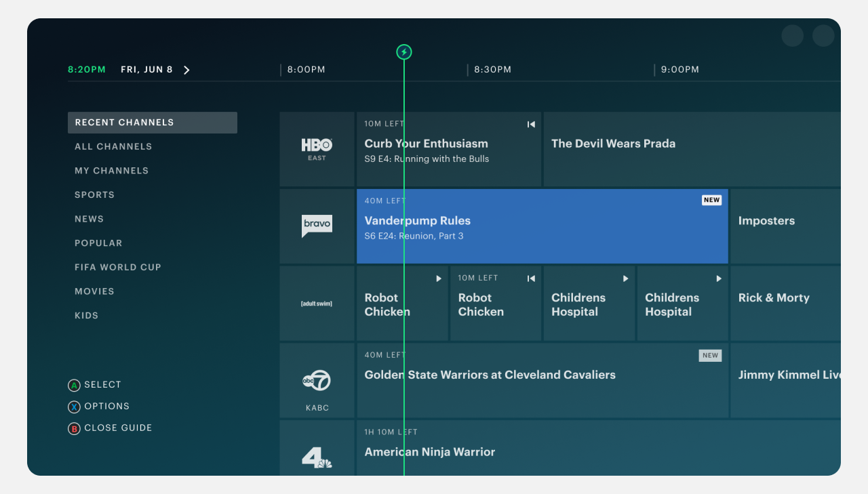Click "S6 E24: Reunion, Part 3" subtitle
This screenshot has height=494, width=868.
pyautogui.click(x=414, y=236)
